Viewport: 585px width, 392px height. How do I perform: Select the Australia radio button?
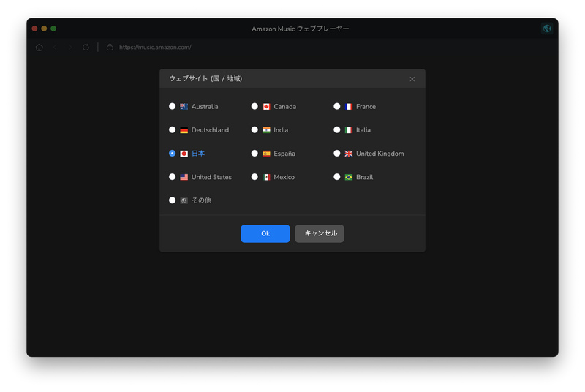tap(172, 106)
